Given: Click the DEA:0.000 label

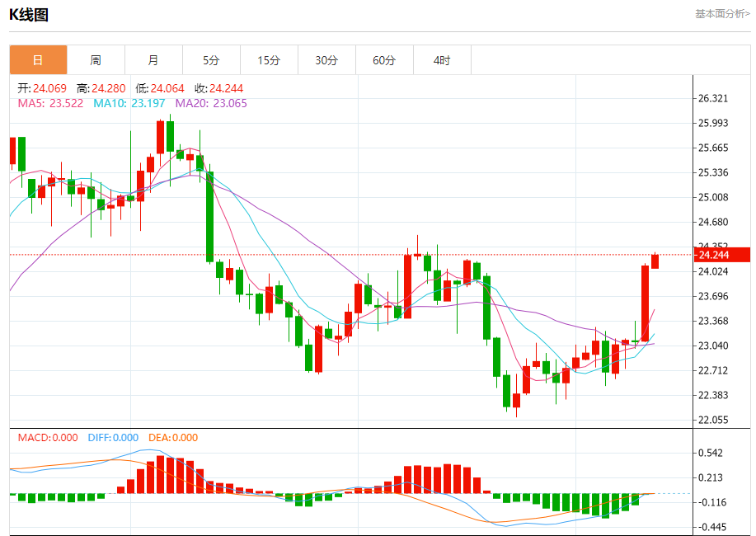Looking at the screenshot, I should tap(173, 438).
